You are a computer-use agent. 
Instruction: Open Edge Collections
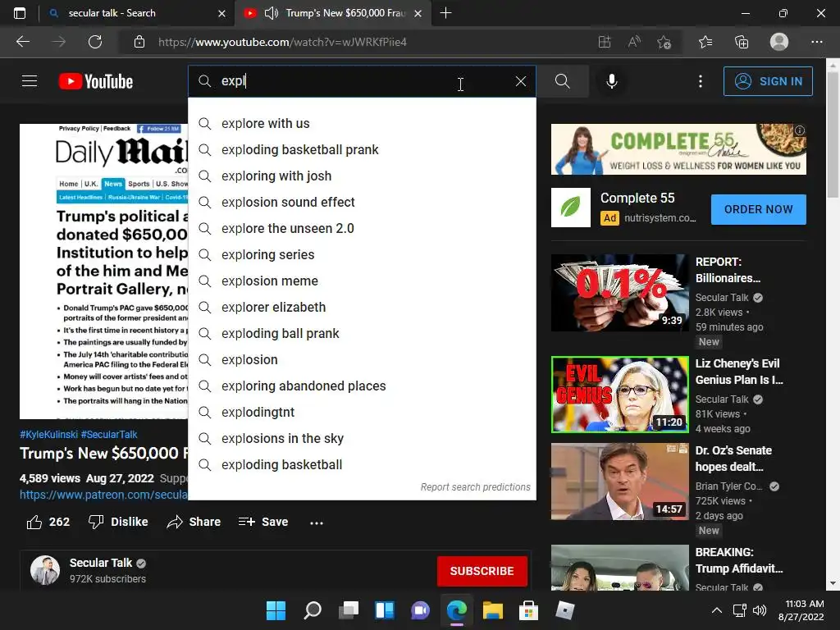[742, 42]
